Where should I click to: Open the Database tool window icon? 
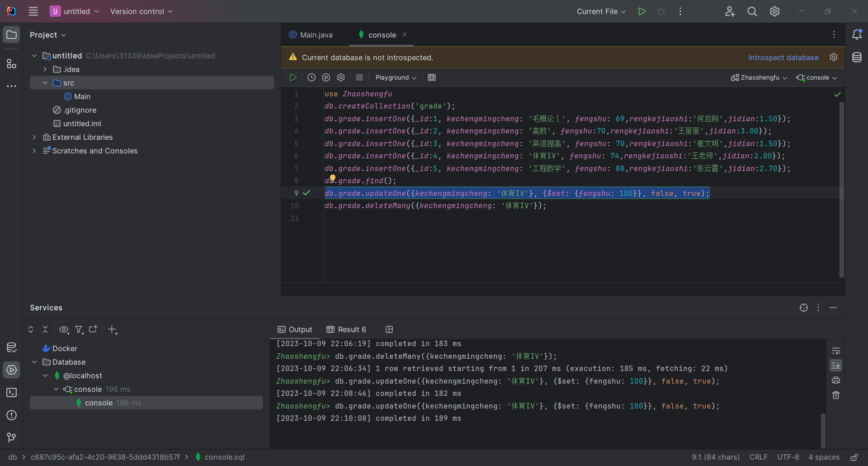pyautogui.click(x=857, y=57)
